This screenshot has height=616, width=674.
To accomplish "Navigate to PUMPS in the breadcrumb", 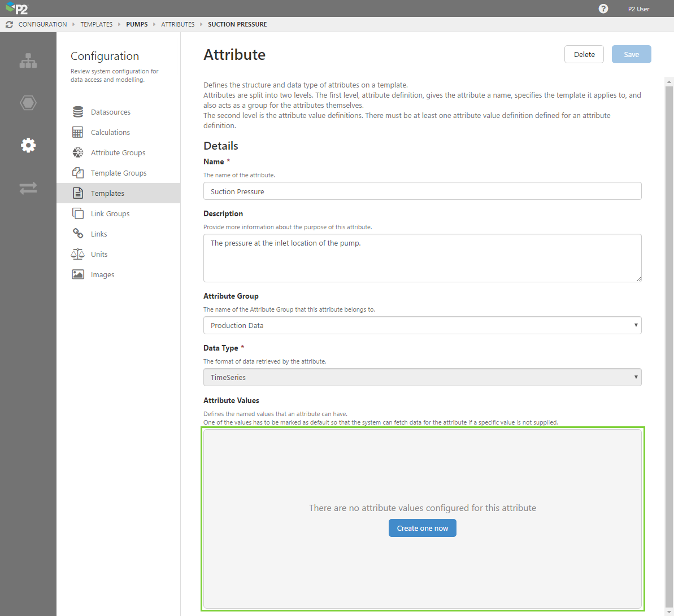I will [137, 24].
